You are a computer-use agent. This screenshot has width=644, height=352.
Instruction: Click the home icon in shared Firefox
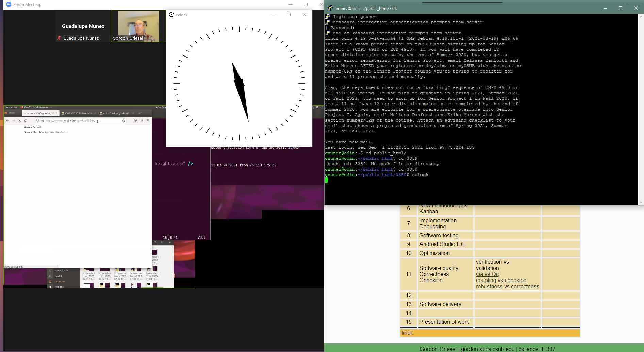click(x=26, y=121)
